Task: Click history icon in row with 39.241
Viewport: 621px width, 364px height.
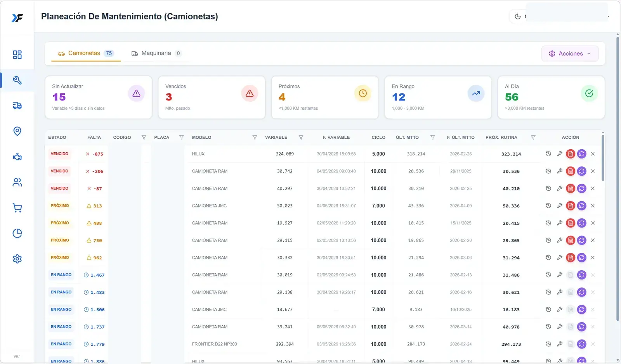Action: pyautogui.click(x=548, y=327)
